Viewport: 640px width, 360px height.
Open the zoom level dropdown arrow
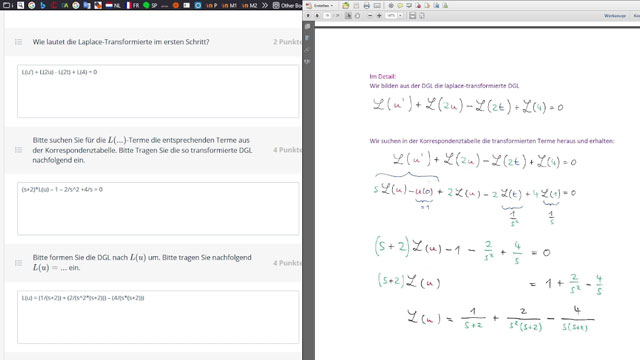point(400,16)
